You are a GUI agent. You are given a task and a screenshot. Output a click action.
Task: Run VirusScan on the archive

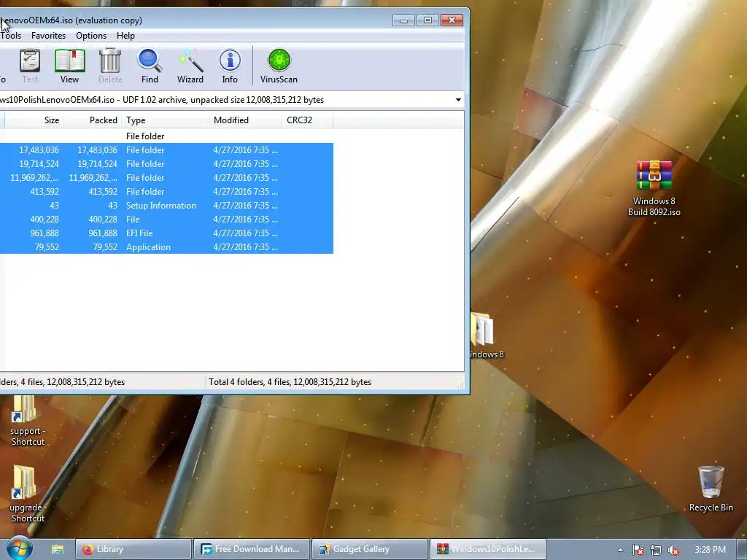[x=279, y=66]
